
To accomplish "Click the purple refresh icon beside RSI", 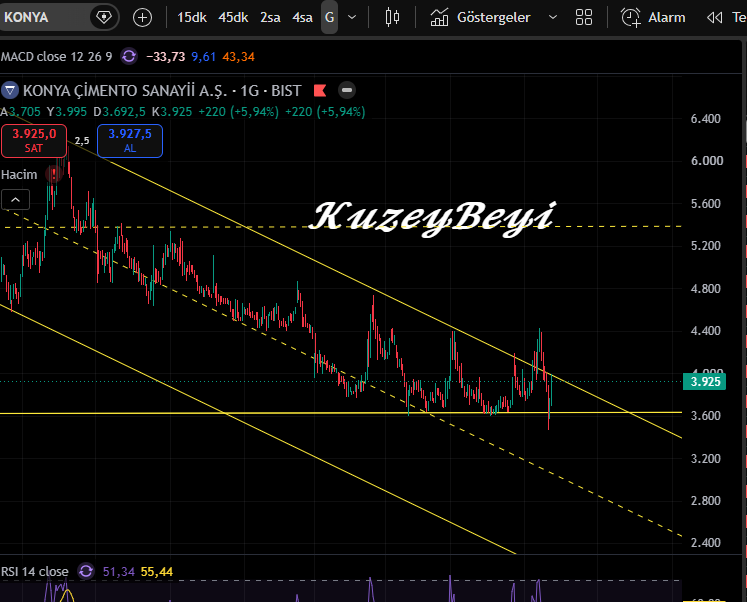I will pos(86,571).
